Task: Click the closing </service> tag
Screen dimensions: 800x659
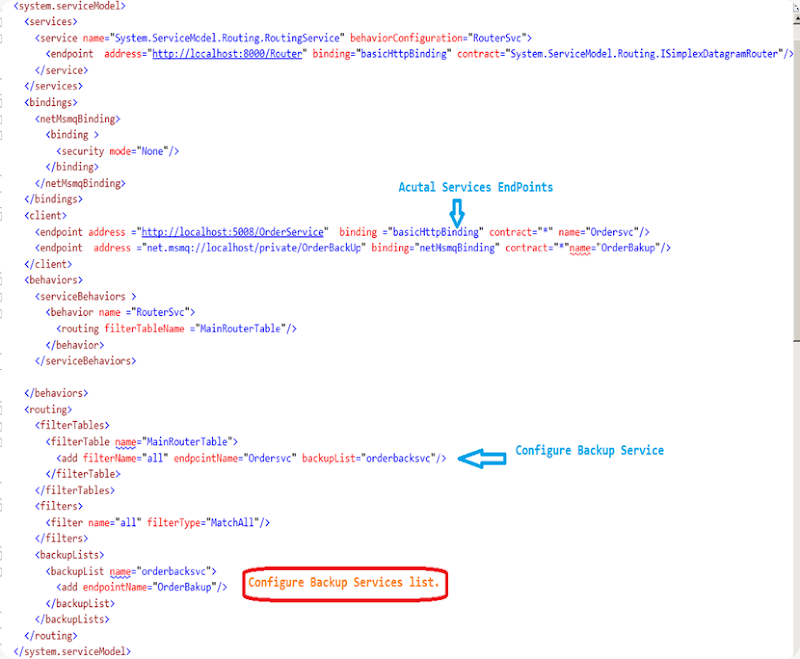Action: pyautogui.click(x=62, y=70)
